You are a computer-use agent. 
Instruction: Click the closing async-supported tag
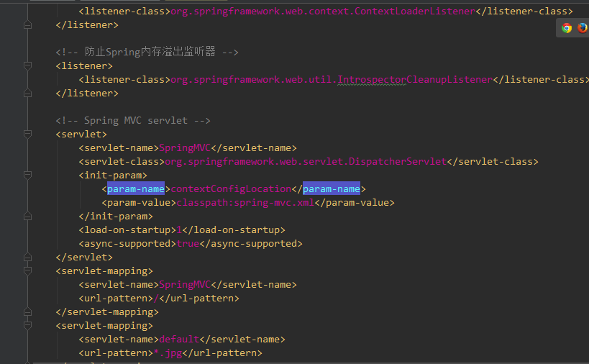pos(251,244)
